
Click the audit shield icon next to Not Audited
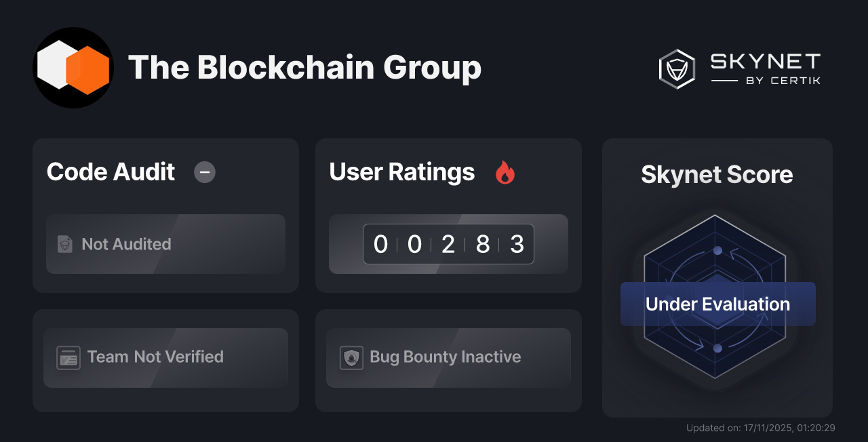click(65, 245)
